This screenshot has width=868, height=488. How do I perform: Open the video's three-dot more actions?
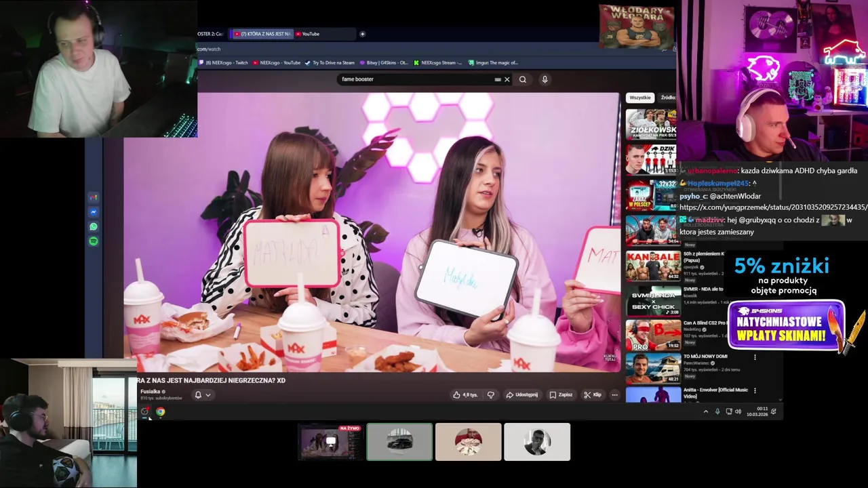(614, 394)
